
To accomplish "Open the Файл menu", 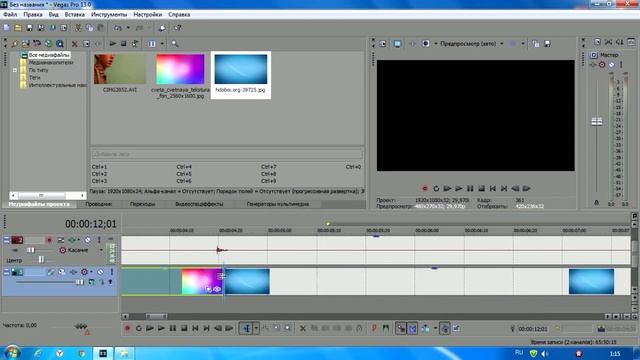I will [10, 14].
